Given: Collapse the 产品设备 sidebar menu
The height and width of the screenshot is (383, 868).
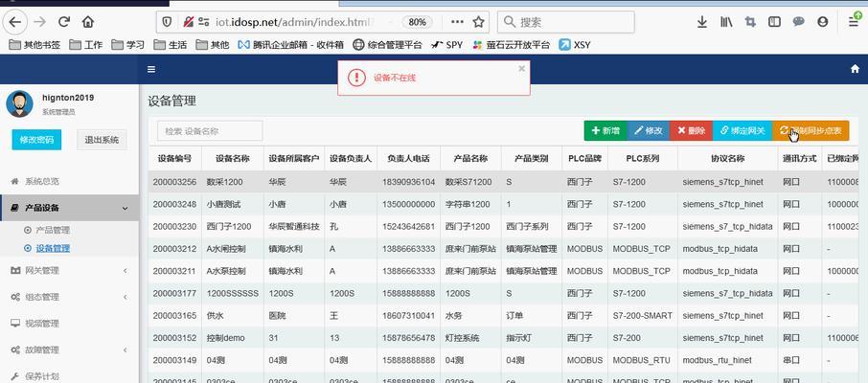Looking at the screenshot, I should tap(69, 208).
